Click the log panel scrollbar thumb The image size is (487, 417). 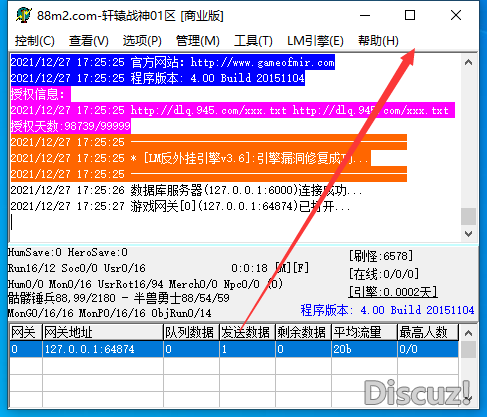[x=468, y=217]
